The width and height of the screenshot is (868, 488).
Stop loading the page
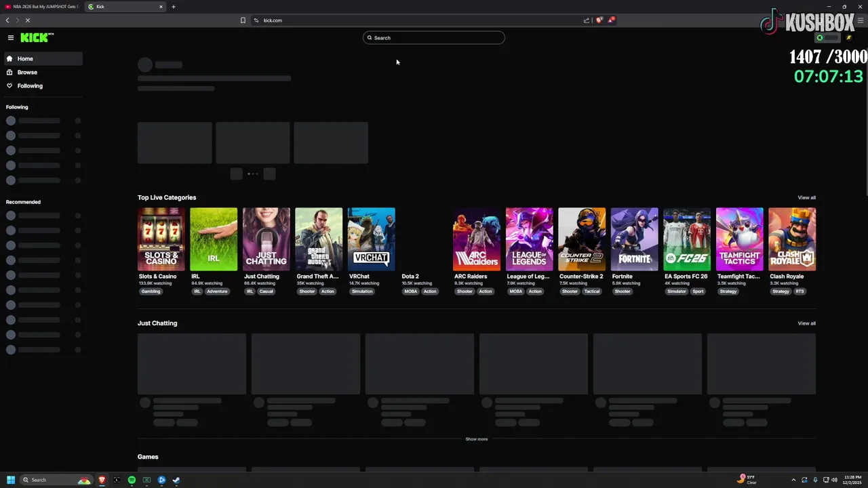click(28, 20)
